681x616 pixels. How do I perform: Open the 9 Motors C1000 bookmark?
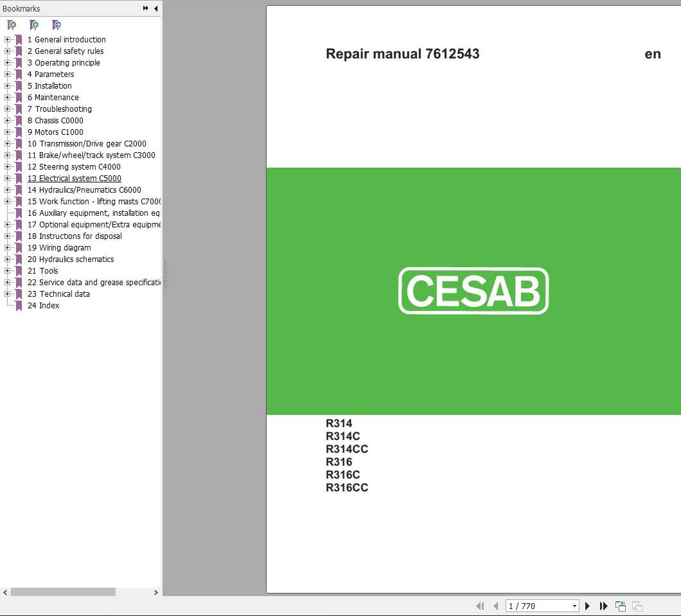tap(55, 132)
